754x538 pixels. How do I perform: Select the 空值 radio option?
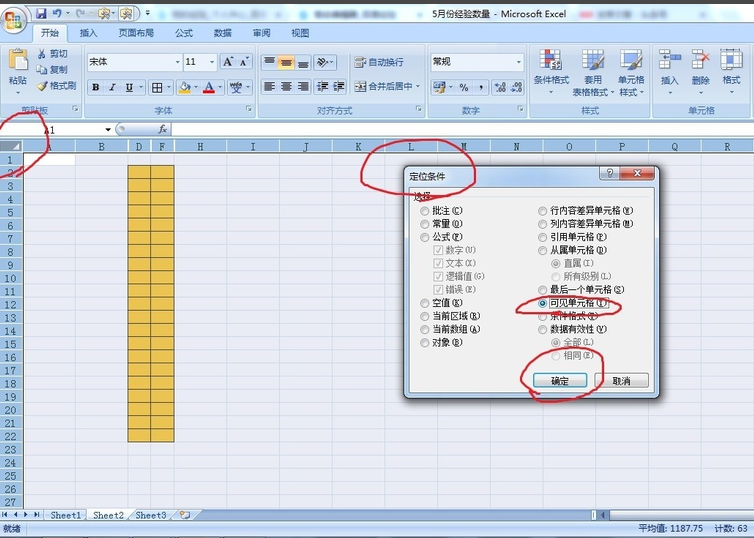tap(425, 303)
